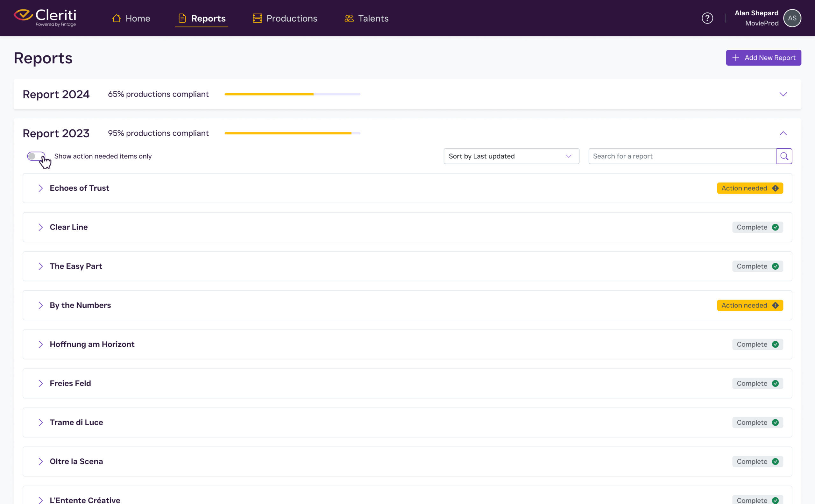Click the Report 2023 compliance progress bar
Viewport: 815px width, 504px height.
coord(292,133)
